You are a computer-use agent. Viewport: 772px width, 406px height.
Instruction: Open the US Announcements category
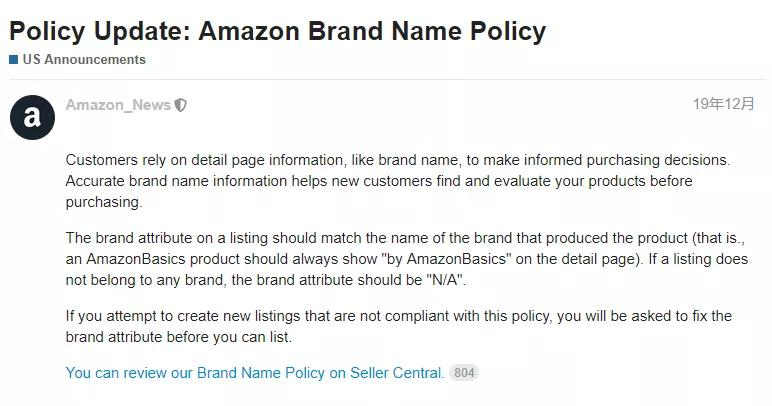point(84,60)
